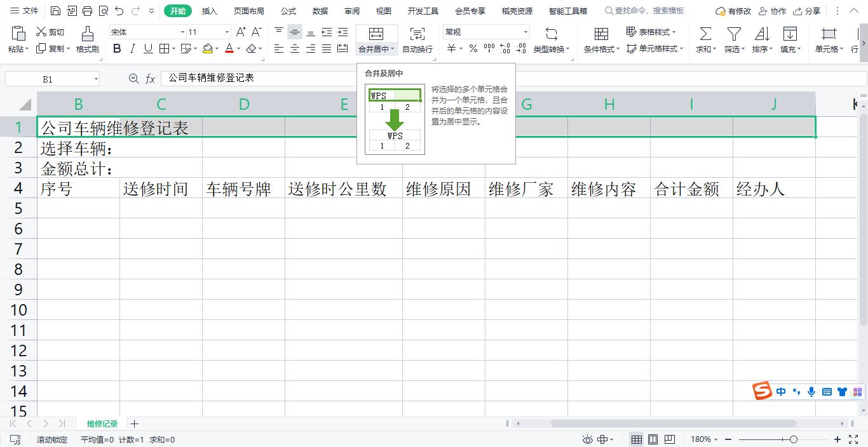Enable underline formatting
Screen dimensions: 868x447
(147, 48)
